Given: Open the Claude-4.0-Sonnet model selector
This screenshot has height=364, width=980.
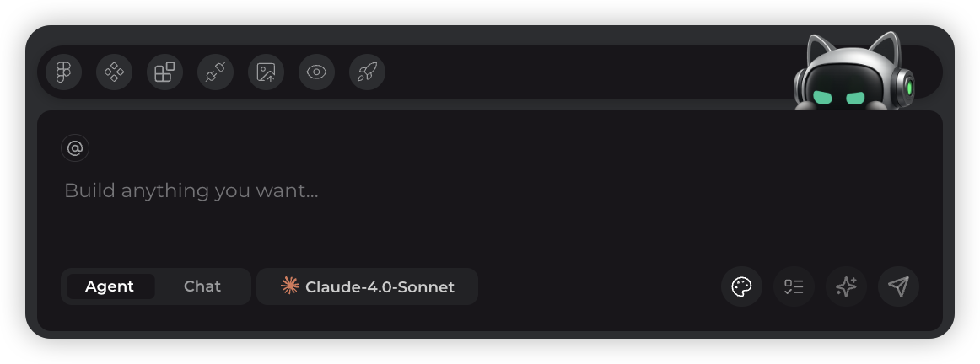Looking at the screenshot, I should tap(367, 287).
